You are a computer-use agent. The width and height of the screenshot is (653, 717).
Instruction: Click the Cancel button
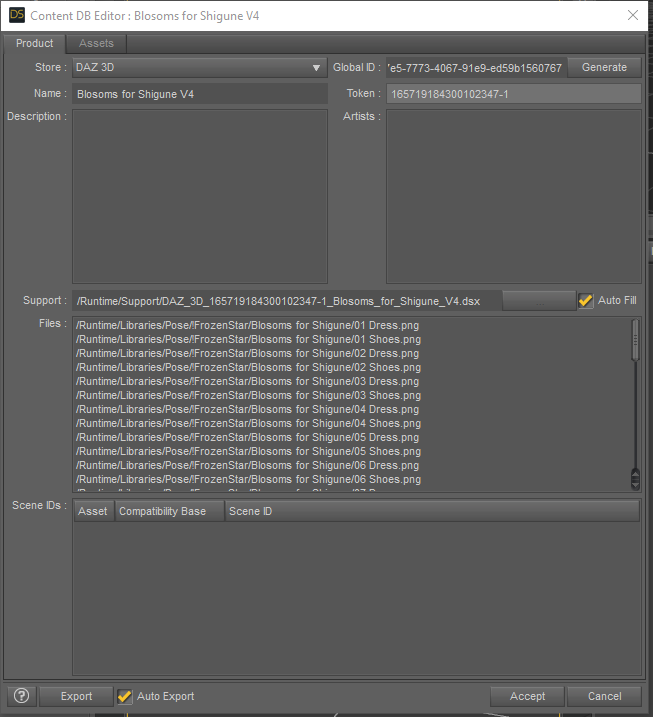click(x=604, y=696)
